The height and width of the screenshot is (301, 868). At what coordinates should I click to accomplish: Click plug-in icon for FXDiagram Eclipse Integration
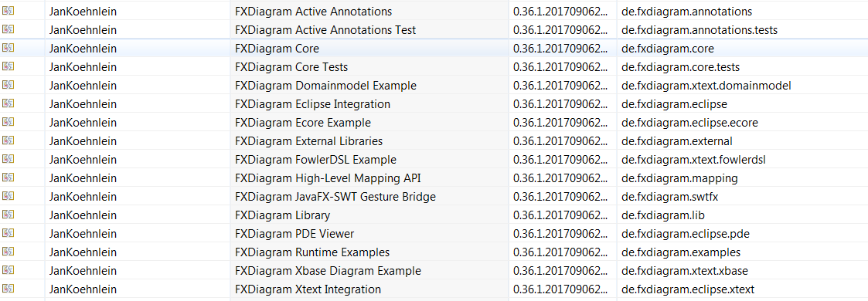pyautogui.click(x=8, y=104)
